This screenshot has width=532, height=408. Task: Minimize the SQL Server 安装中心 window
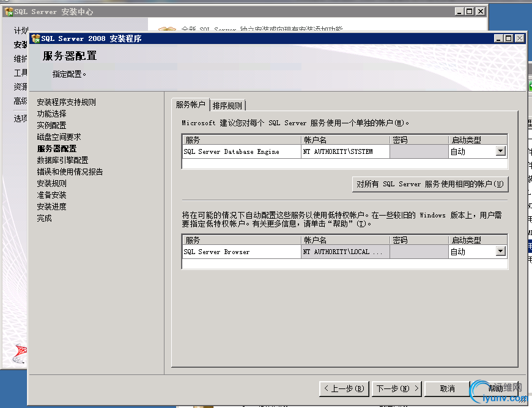pos(459,12)
